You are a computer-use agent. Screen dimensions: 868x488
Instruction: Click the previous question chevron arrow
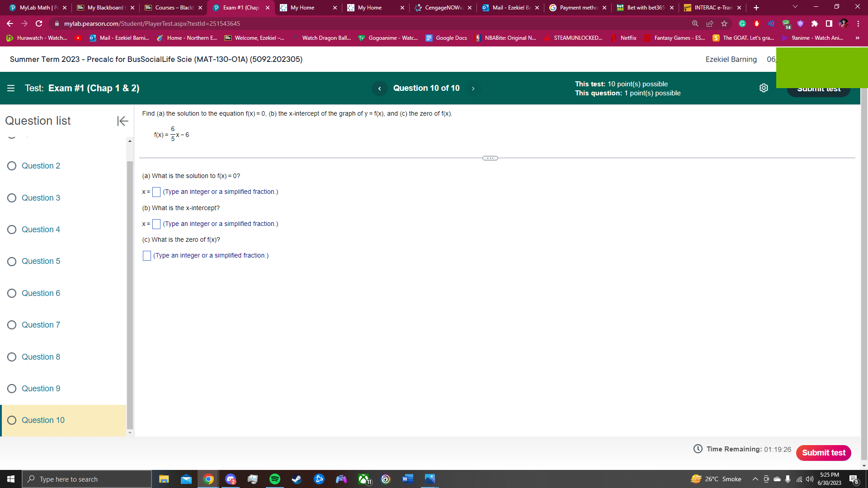379,88
